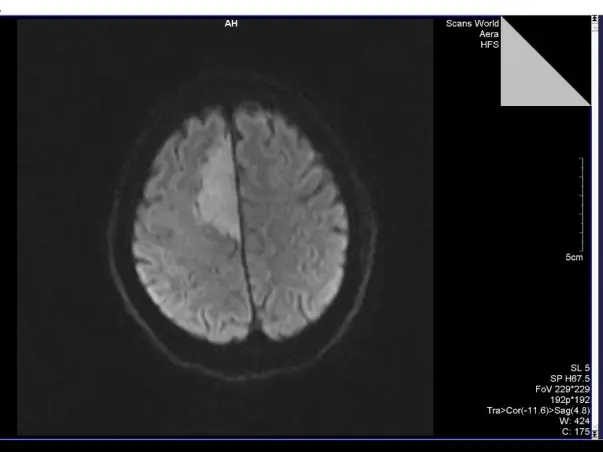The width and height of the screenshot is (603, 452).
Task: Click the Tra>Cor(-11.6)>Sag(4.8) orientation text
Action: tap(538, 410)
